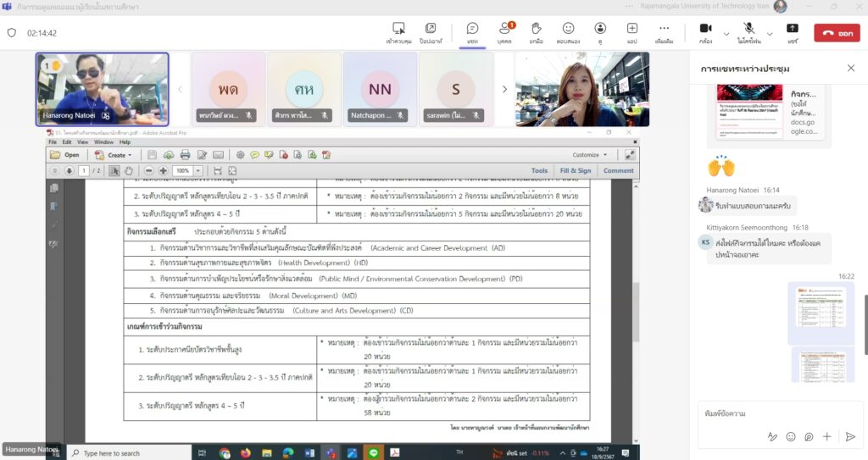Open the Apps button in meeting toolbar
Image resolution: width=868 pixels, height=460 pixels.
pyautogui.click(x=632, y=32)
